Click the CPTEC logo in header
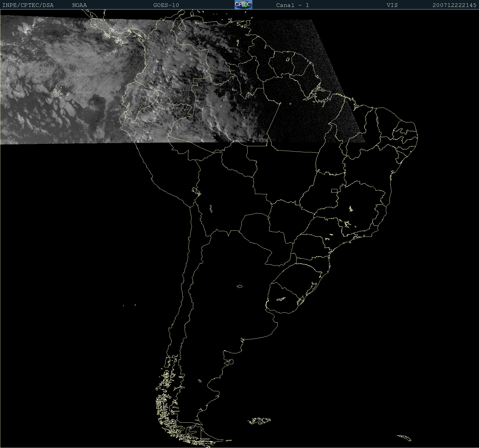The width and height of the screenshot is (479, 448). pyautogui.click(x=243, y=5)
